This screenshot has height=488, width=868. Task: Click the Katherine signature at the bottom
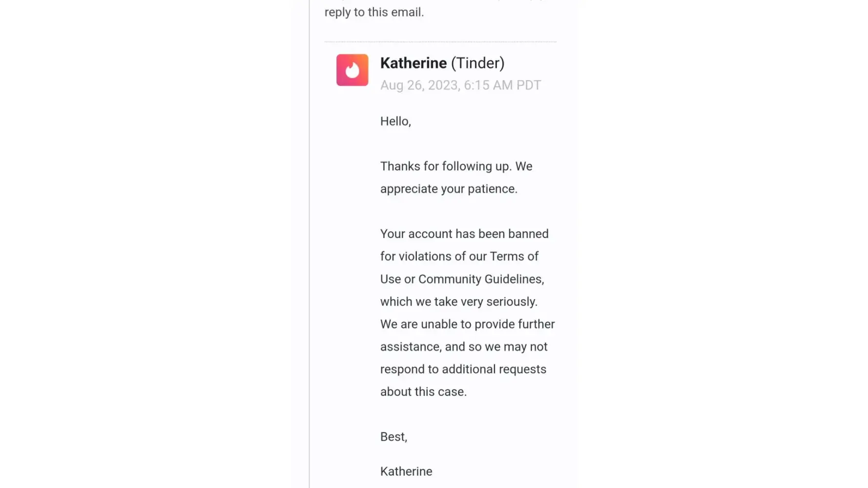(406, 471)
